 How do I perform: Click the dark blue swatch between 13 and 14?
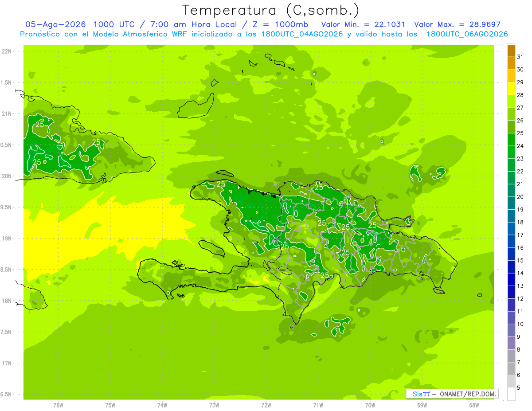(x=511, y=279)
